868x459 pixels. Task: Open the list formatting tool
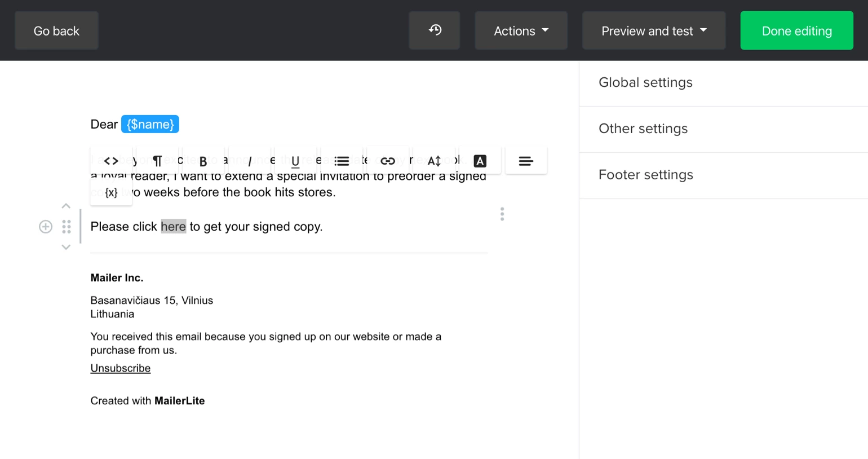[342, 161]
